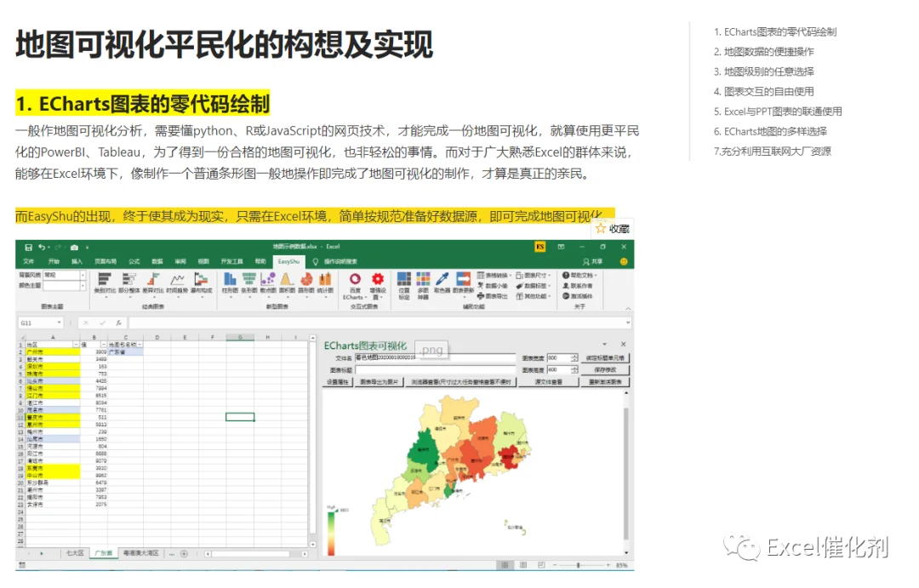The height and width of the screenshot is (588, 919).
Task: Click the camera icon in quick access toolbar
Action: click(74, 248)
